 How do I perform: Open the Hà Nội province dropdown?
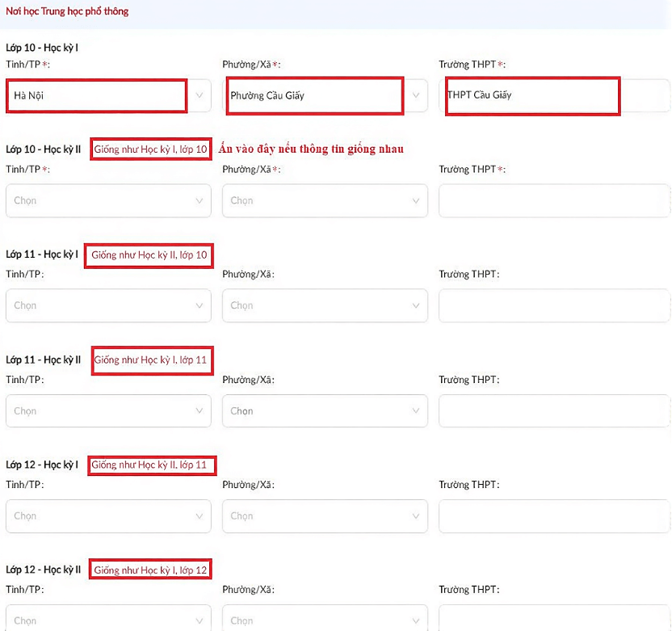pos(108,95)
